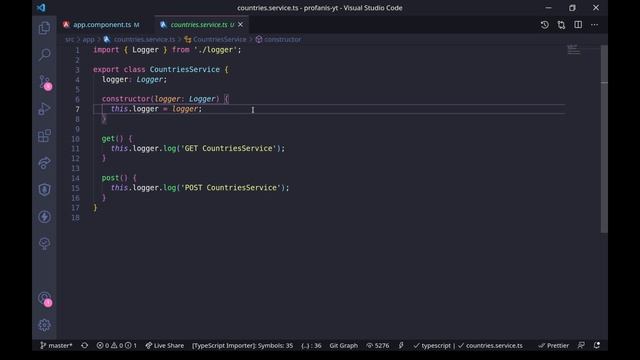Screen dimensions: 640x360
Task: Click the VS Code logo menu
Action: coord(41,8)
